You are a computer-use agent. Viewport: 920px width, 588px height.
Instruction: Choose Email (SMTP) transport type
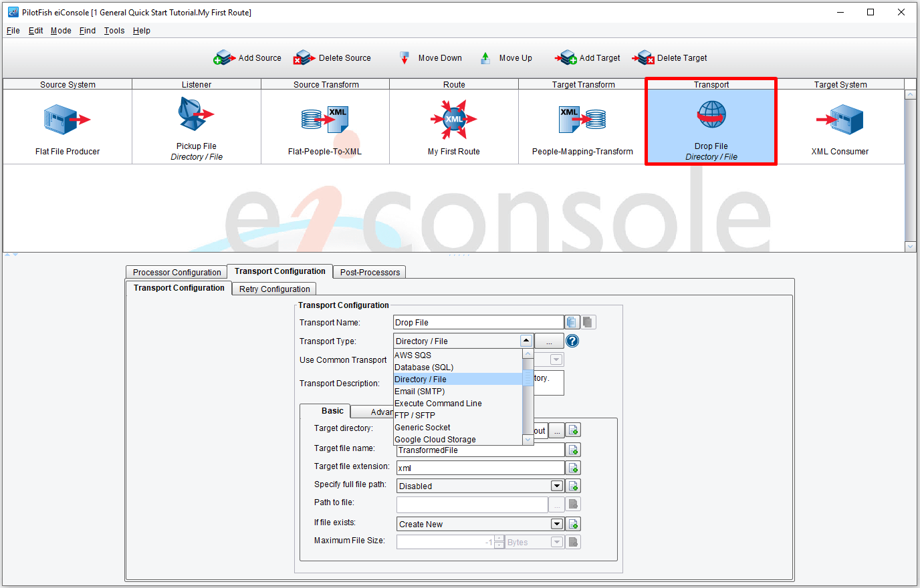tap(458, 392)
